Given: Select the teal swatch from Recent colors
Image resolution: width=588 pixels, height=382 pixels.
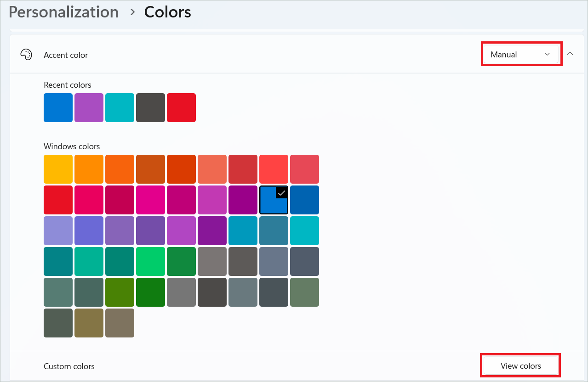Looking at the screenshot, I should 120,107.
